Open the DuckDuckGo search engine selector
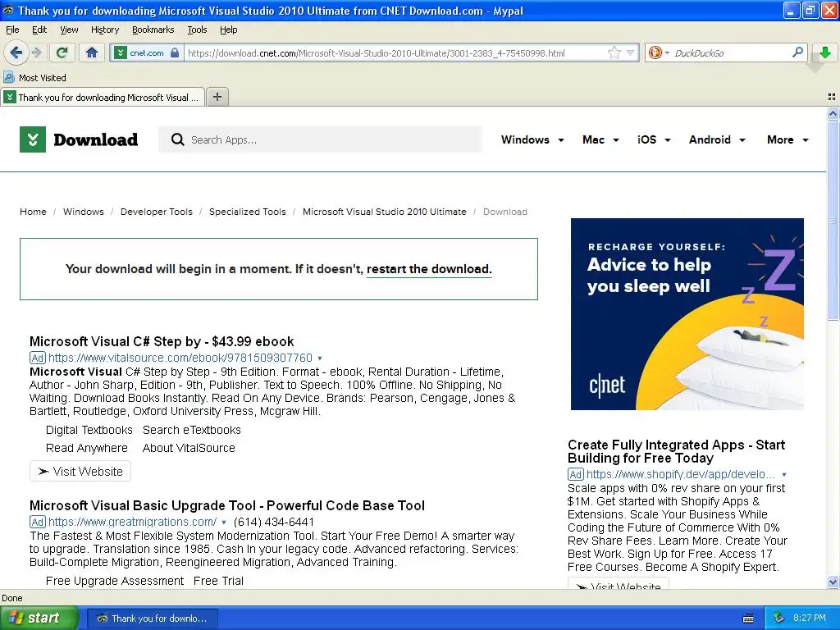The height and width of the screenshot is (630, 840). pos(659,52)
